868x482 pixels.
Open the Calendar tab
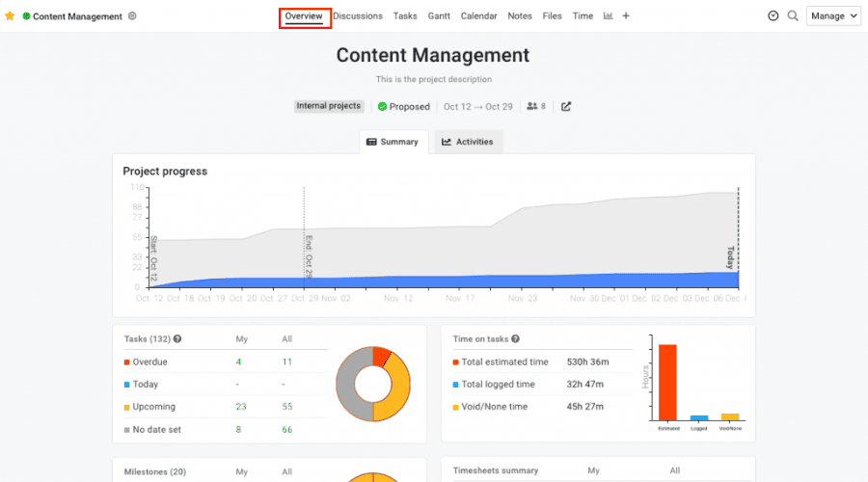[x=478, y=16]
